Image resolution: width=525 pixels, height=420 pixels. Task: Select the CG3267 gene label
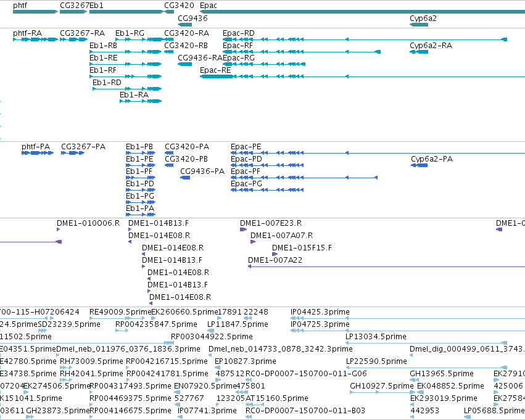(75, 6)
